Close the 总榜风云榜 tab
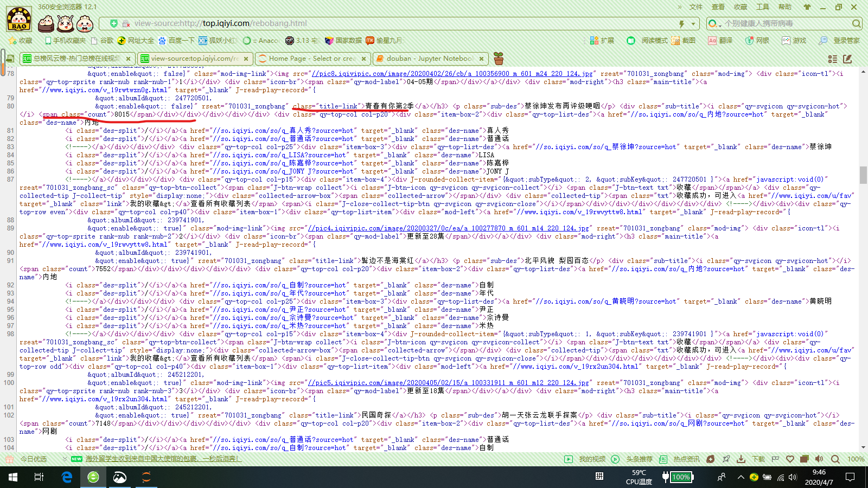The image size is (868, 488). point(128,59)
